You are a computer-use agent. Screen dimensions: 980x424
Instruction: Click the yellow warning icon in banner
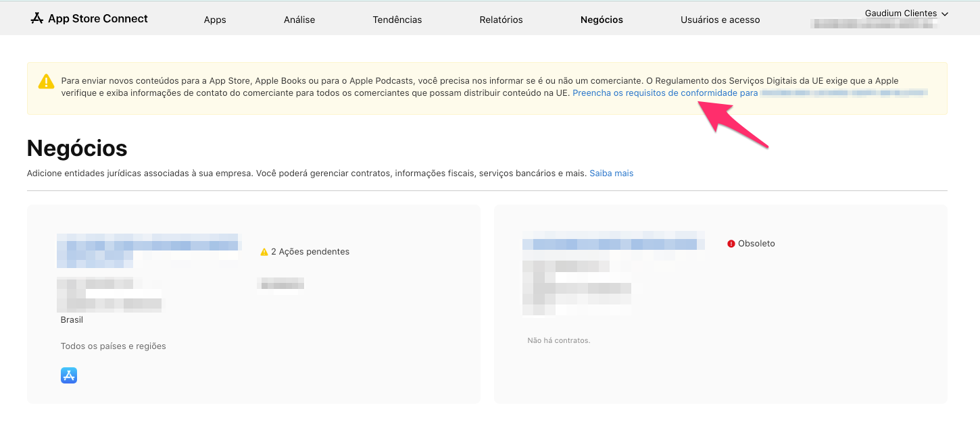(46, 82)
